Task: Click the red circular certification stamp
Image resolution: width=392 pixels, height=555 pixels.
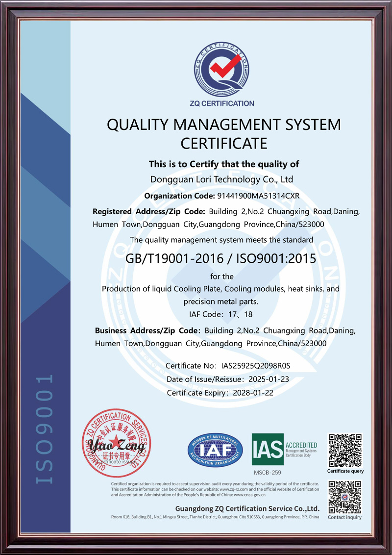Action: click(116, 443)
